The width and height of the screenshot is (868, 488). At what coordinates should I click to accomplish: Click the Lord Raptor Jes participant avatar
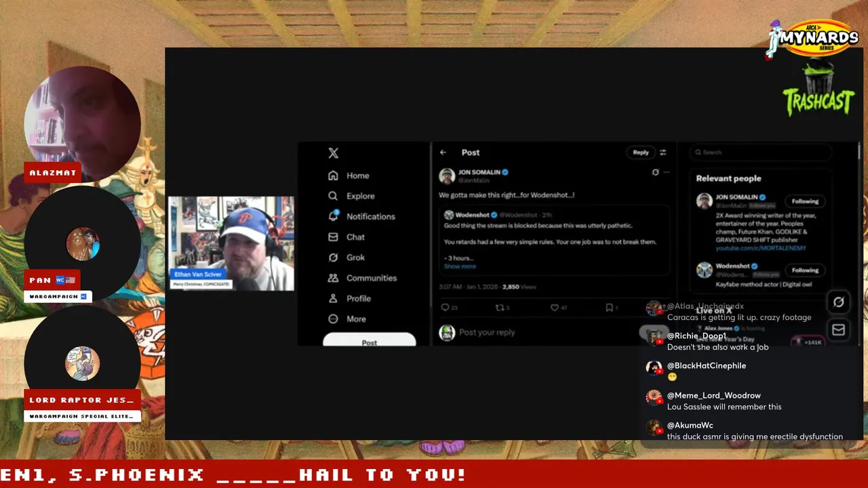[x=83, y=364]
